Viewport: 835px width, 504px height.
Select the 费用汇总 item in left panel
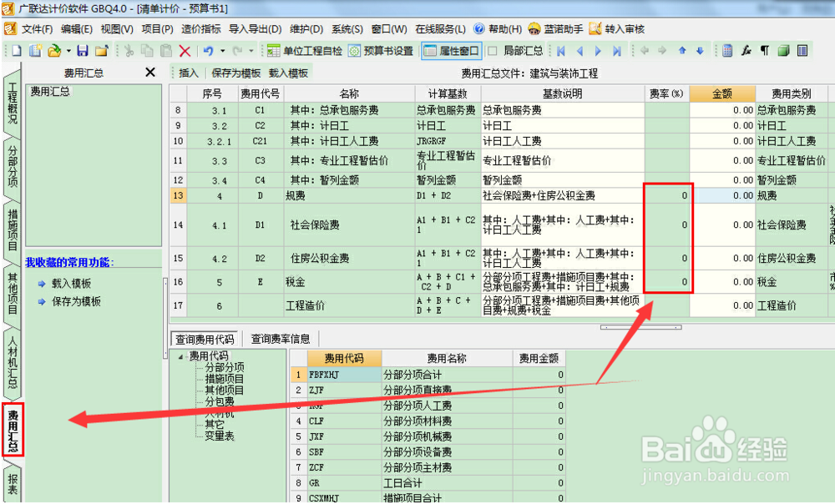pos(49,92)
